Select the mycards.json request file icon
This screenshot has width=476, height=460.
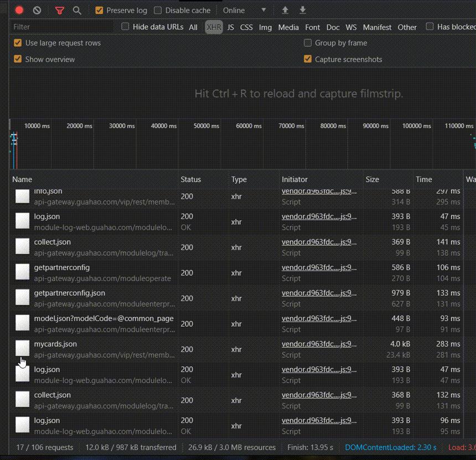point(23,348)
